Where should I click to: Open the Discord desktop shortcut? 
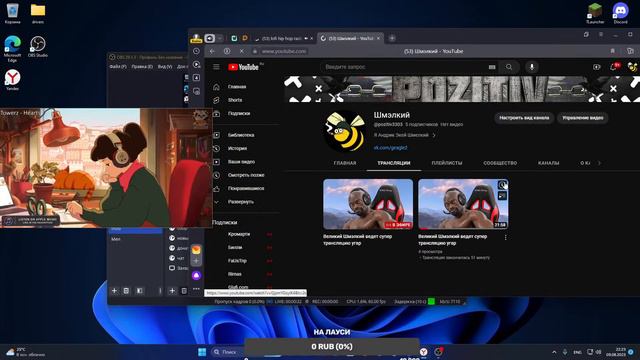click(620, 13)
